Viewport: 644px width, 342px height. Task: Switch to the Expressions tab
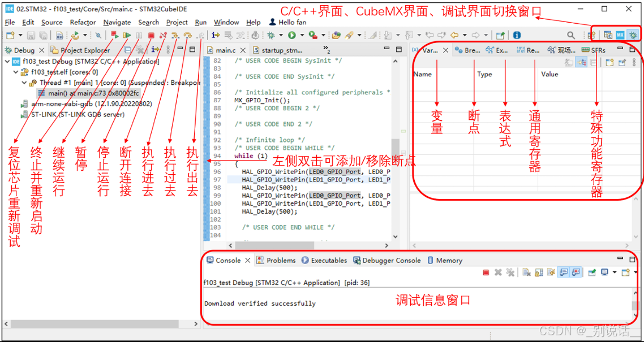(x=496, y=50)
